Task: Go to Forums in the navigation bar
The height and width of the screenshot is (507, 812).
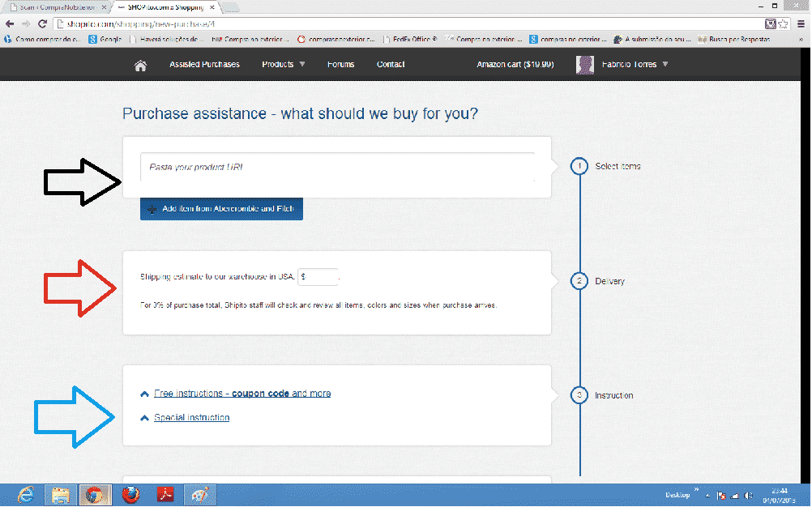Action: [x=340, y=64]
